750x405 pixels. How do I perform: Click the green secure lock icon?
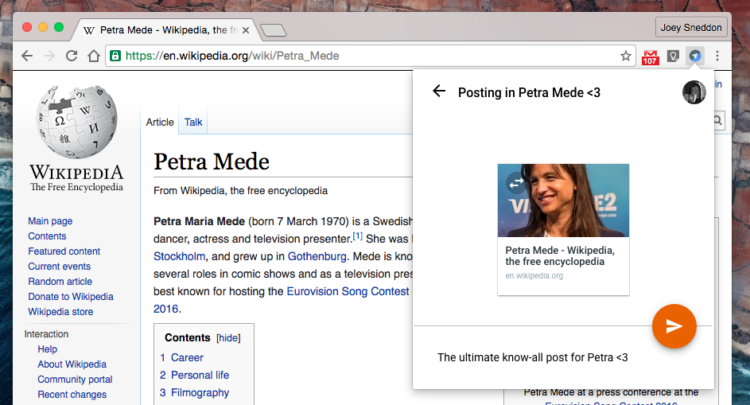[115, 56]
